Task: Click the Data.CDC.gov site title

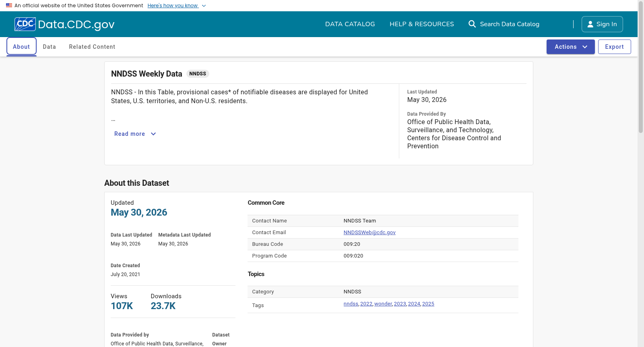Action: pos(76,24)
